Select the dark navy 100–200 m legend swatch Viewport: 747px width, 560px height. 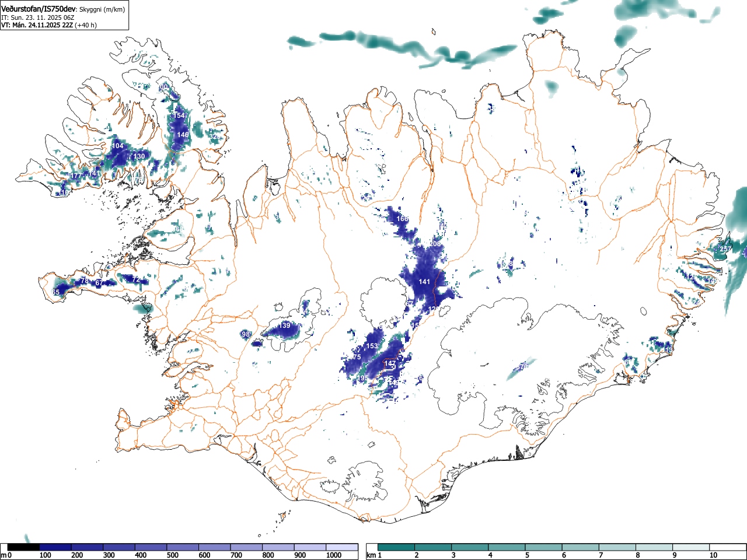coord(55,547)
